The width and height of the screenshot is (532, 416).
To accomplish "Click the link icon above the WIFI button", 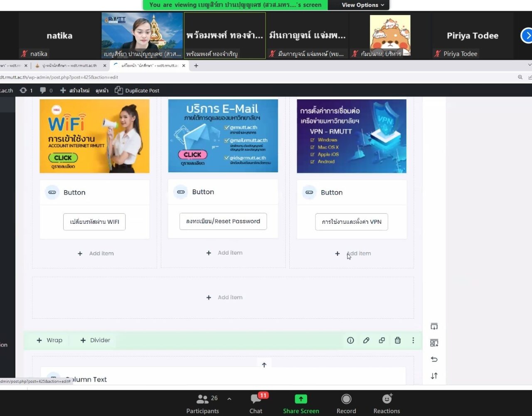I will point(52,193).
